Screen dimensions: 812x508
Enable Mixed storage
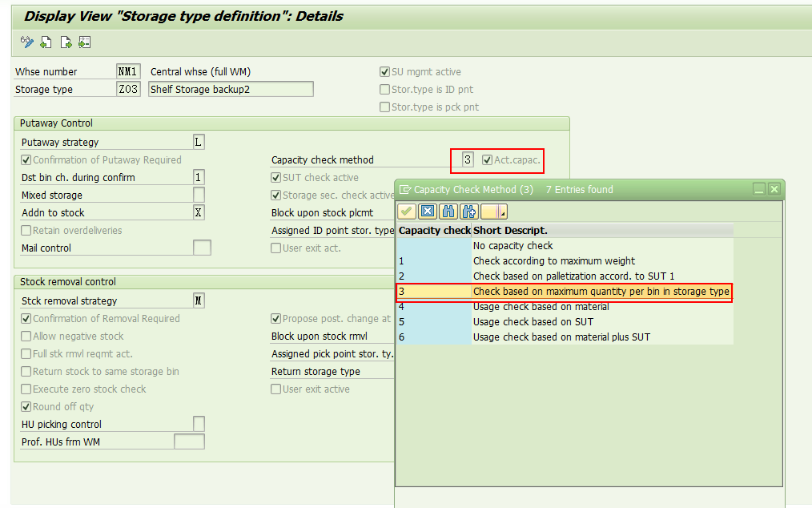[197, 195]
